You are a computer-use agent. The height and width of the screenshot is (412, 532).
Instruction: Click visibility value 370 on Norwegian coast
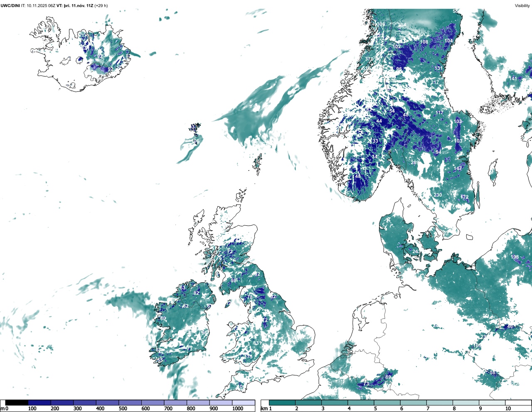pyautogui.click(x=369, y=59)
